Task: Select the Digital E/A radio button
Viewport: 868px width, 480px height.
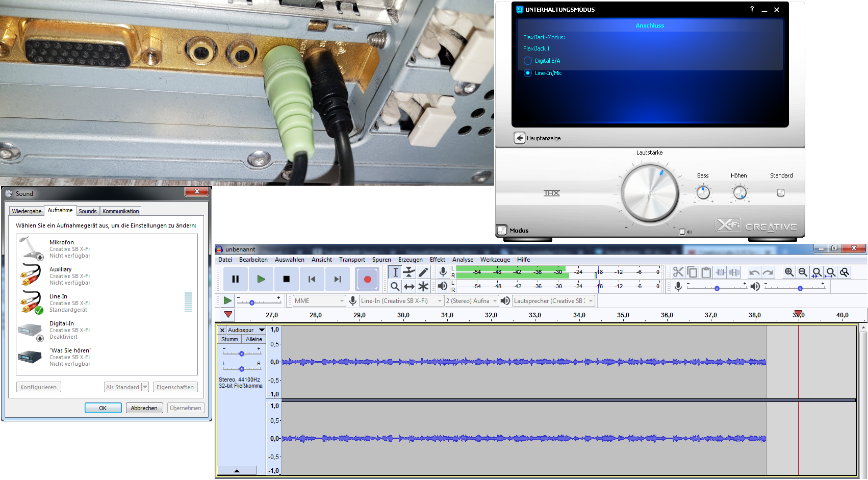Action: click(x=528, y=61)
